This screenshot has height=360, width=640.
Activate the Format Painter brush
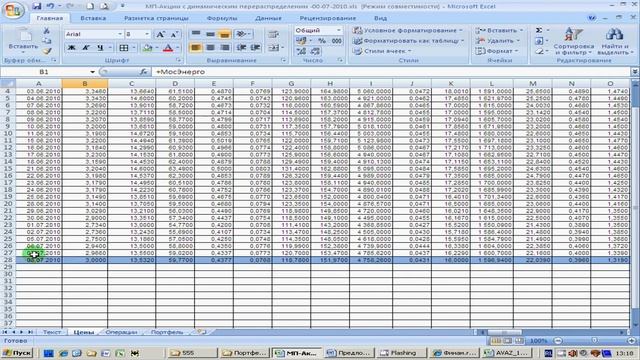pos(47,51)
